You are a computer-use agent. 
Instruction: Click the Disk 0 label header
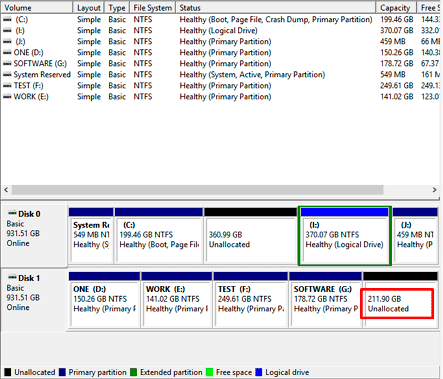29,214
